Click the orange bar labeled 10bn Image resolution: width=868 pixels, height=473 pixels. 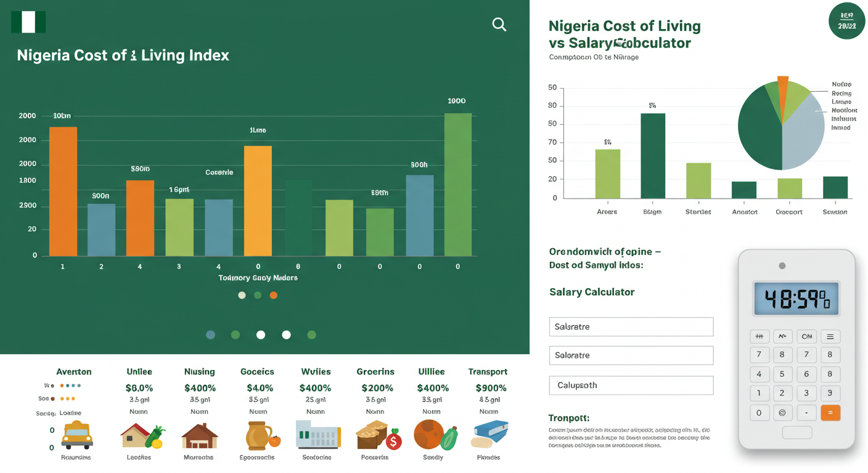tap(63, 192)
